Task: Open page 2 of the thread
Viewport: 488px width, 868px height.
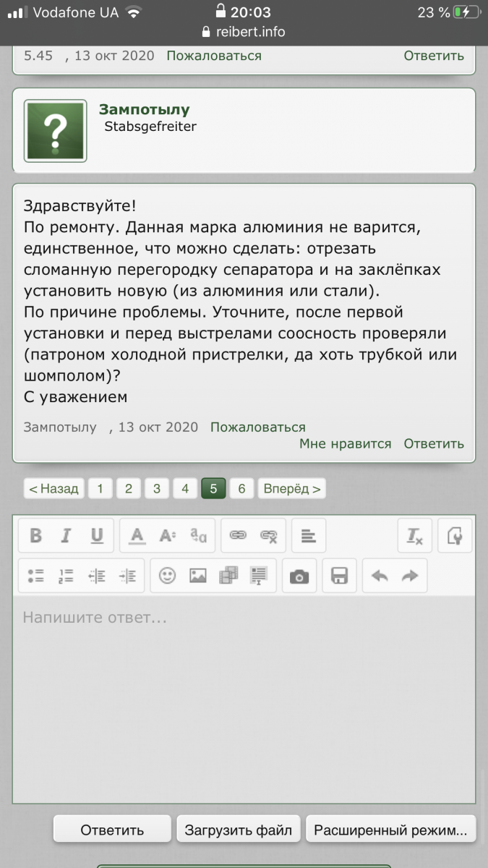Action: tap(128, 488)
